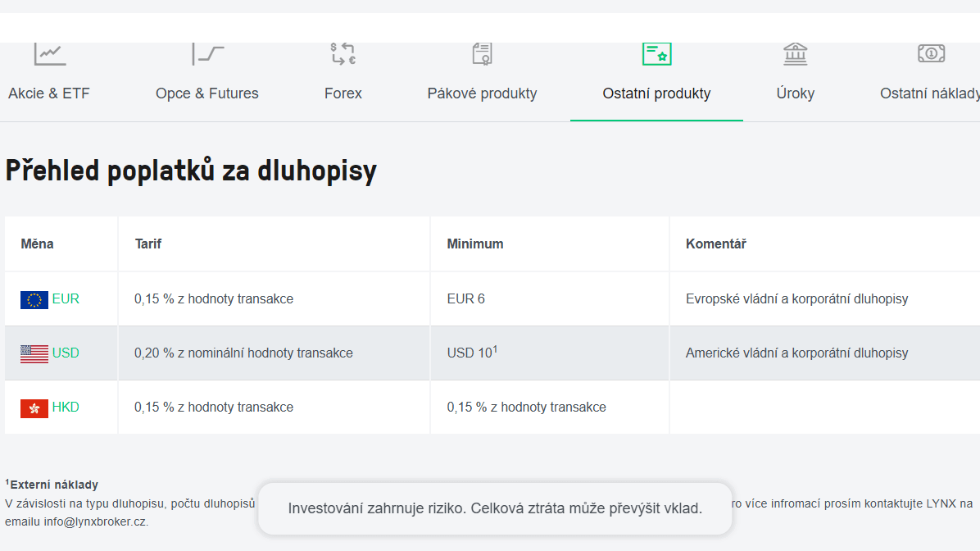
Task: Select the Ostatní náklady coin icon
Action: 930,52
